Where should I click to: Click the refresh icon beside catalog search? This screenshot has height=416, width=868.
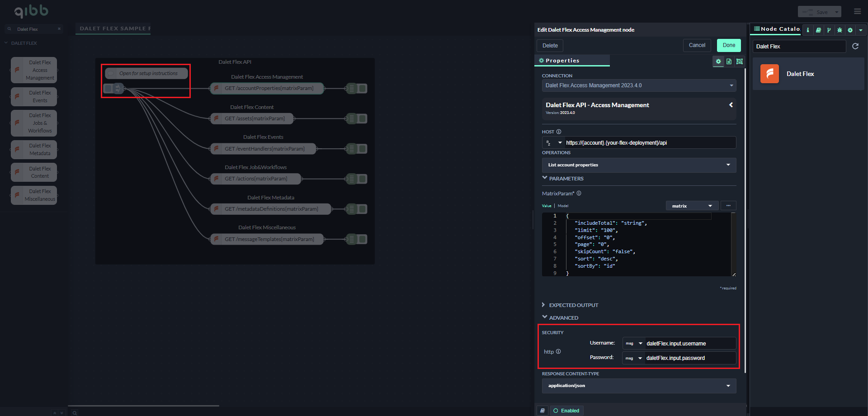coord(855,46)
